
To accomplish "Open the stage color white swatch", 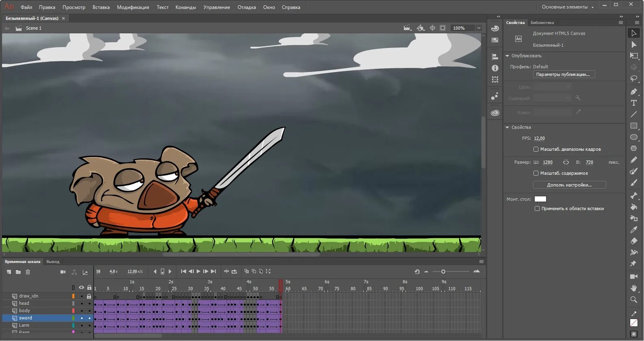I will pyautogui.click(x=540, y=199).
